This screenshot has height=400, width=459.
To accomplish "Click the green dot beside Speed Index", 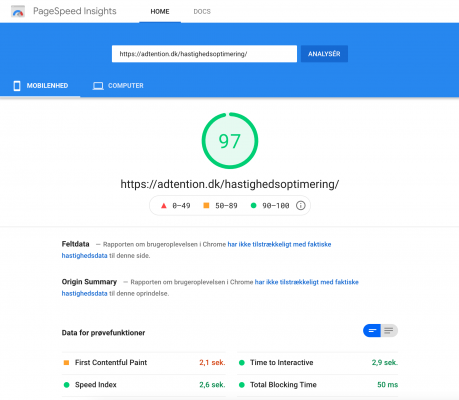I will [x=66, y=385].
